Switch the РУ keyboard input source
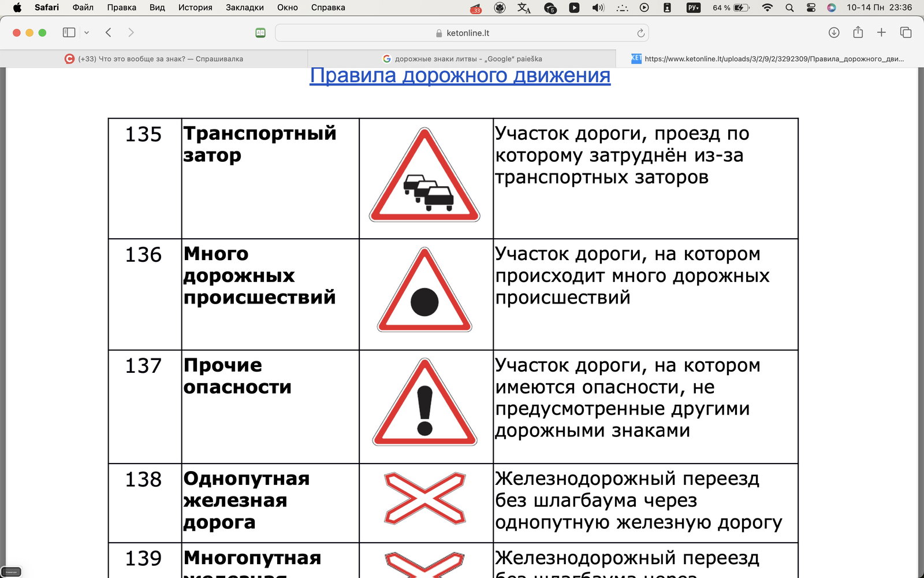924x578 pixels. pyautogui.click(x=693, y=8)
